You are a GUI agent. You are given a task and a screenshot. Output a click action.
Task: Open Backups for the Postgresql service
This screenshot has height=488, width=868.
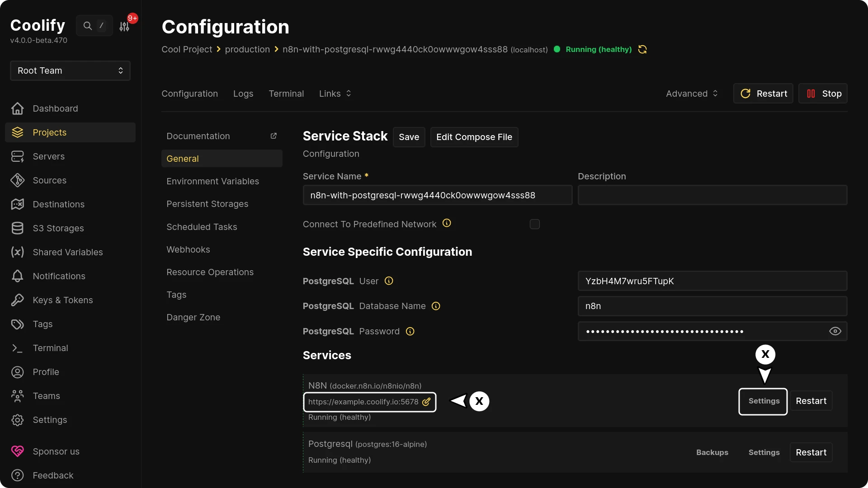coord(712,452)
